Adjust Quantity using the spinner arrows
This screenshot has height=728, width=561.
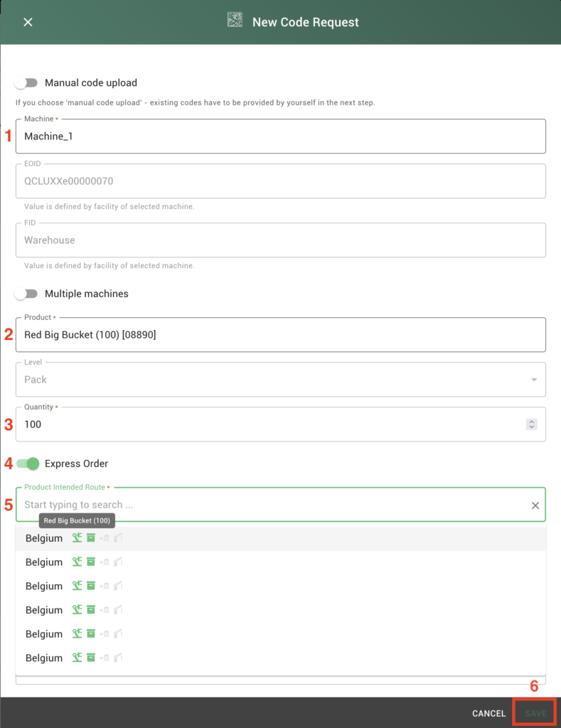(530, 424)
